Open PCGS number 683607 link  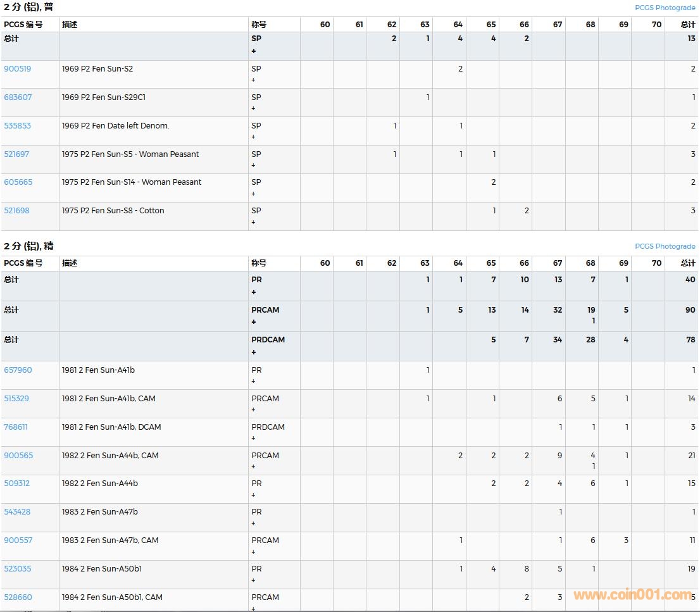[18, 97]
